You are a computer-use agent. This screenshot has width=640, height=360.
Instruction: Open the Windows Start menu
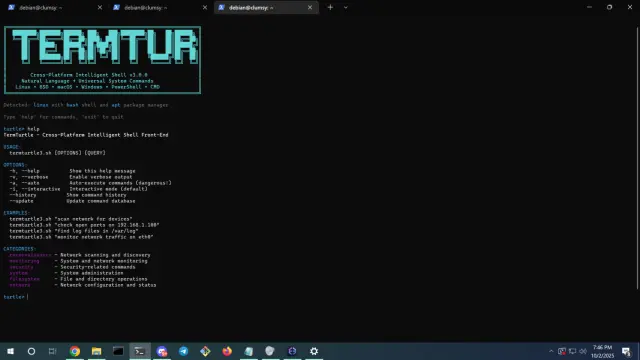(x=11, y=351)
